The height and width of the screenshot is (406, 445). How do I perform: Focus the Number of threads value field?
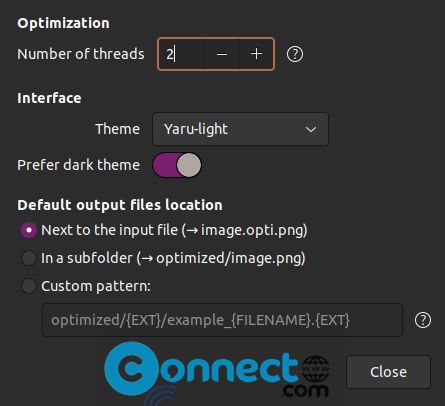click(181, 54)
